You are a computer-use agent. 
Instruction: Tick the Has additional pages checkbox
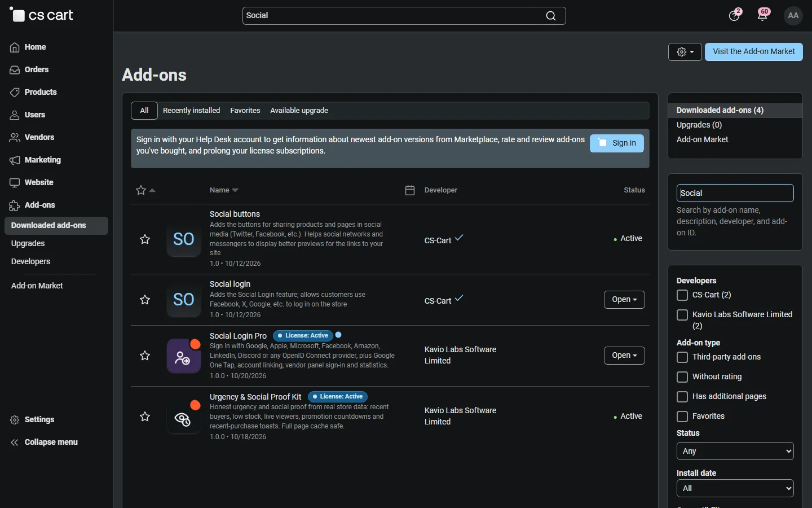pyautogui.click(x=682, y=397)
